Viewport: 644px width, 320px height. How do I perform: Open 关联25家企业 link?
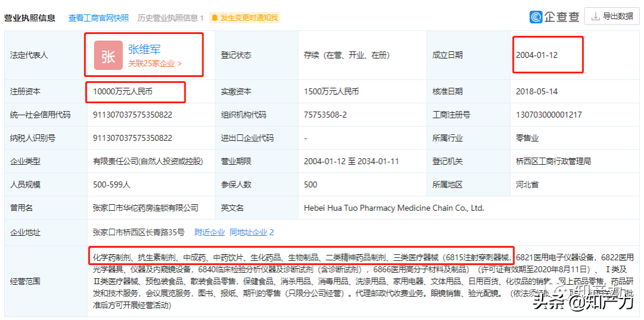click(155, 64)
